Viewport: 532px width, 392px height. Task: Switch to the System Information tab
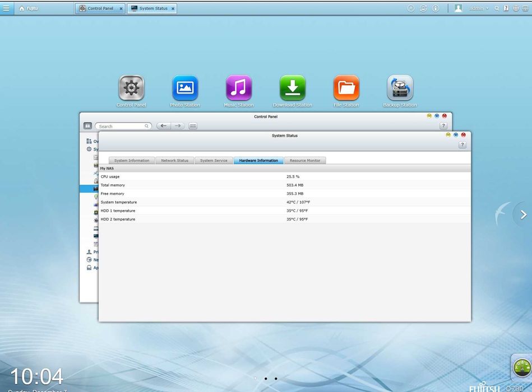pos(132,161)
